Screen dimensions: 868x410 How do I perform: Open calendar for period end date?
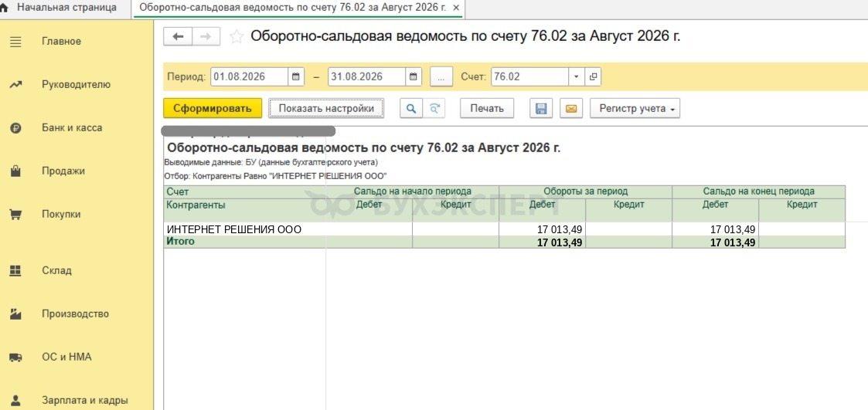(414, 77)
